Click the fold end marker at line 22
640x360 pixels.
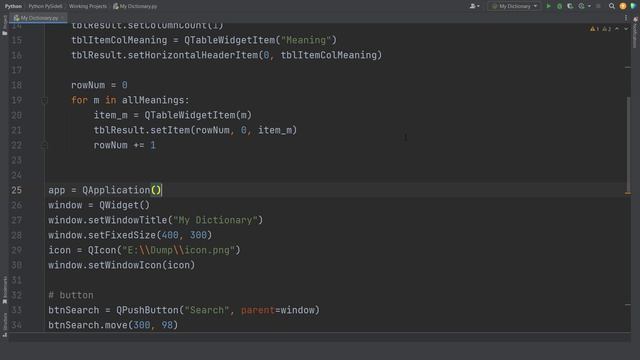[44, 145]
